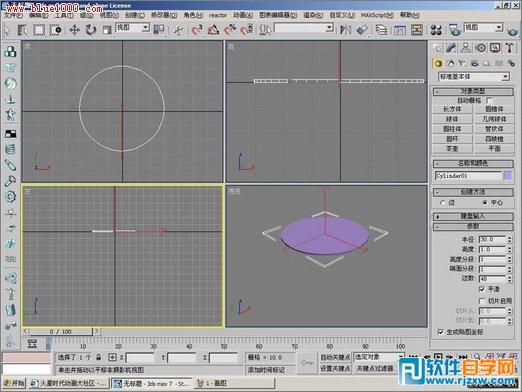The height and width of the screenshot is (392, 522).
Task: Open the Schematic View icon
Action: (x=417, y=30)
